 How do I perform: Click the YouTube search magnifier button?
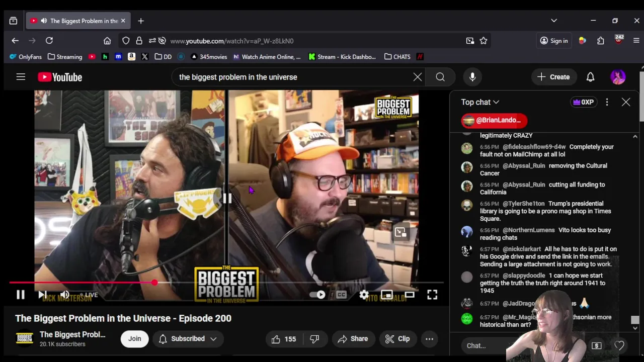point(440,77)
